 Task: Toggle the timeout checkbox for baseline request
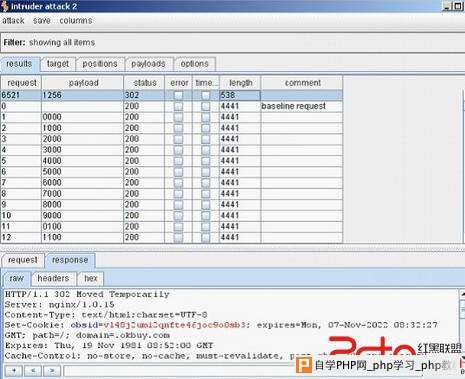[x=206, y=106]
